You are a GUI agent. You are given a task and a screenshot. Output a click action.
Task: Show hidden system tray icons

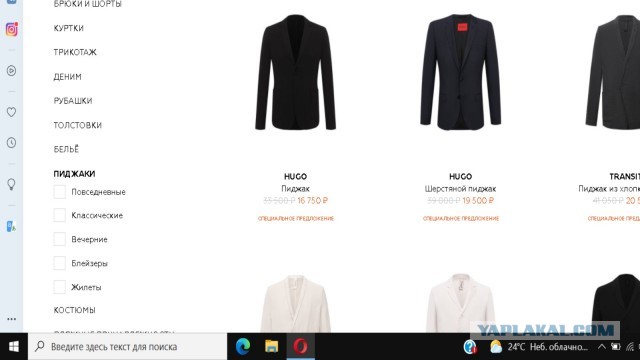tap(602, 347)
